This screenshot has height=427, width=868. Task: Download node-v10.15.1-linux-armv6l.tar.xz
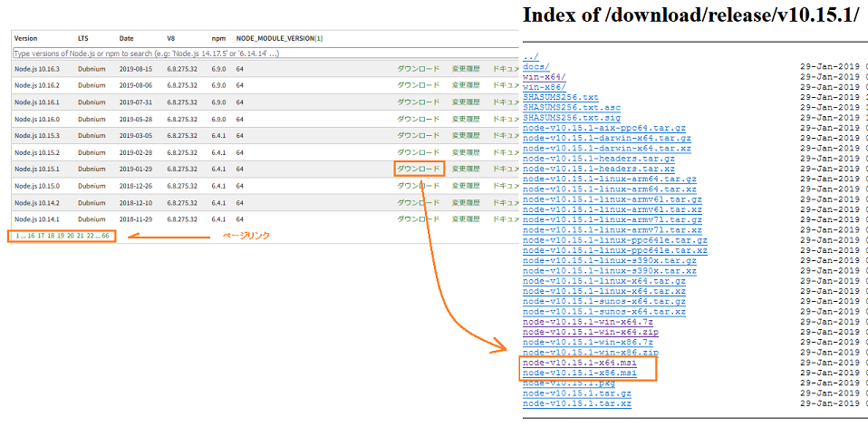612,209
